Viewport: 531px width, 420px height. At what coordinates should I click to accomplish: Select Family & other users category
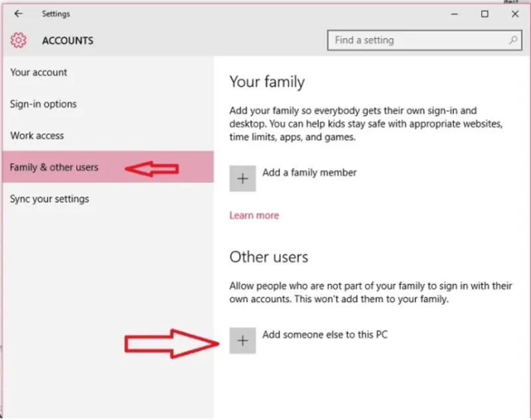tap(54, 167)
